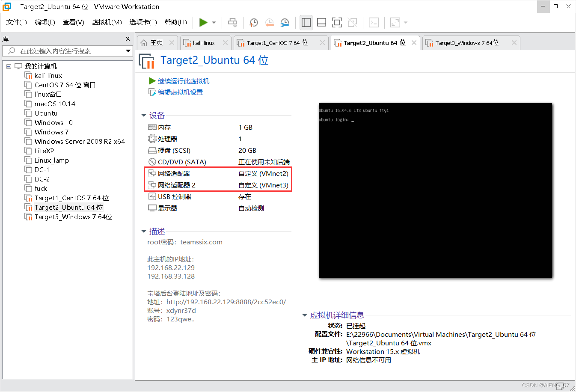Open the power options dropdown arrow
This screenshot has width=576, height=392.
pyautogui.click(x=214, y=23)
